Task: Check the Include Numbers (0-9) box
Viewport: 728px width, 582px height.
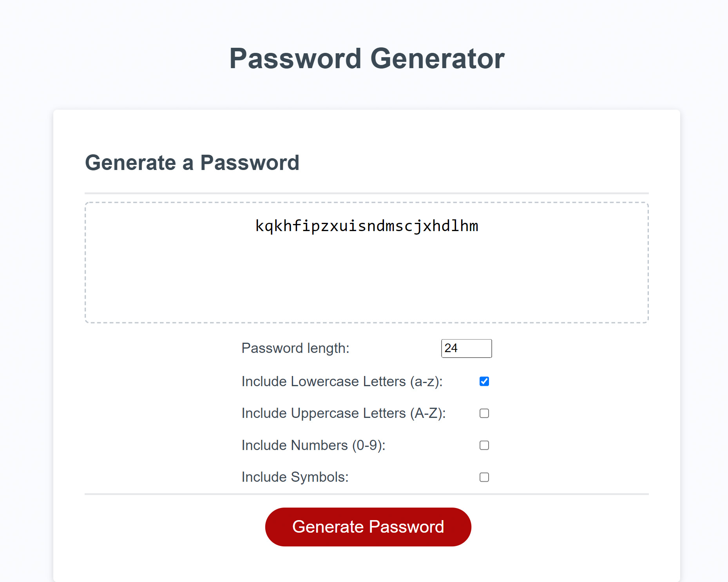Action: [x=484, y=445]
